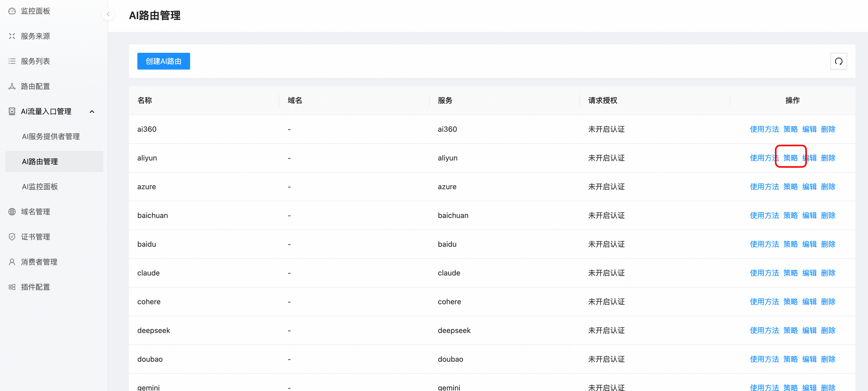Open AI服务提供者管理 submenu item
The height and width of the screenshot is (391, 868).
click(51, 137)
